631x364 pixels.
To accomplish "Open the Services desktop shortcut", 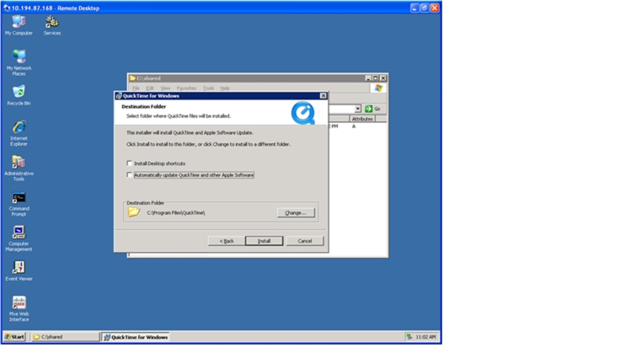I will pyautogui.click(x=52, y=25).
